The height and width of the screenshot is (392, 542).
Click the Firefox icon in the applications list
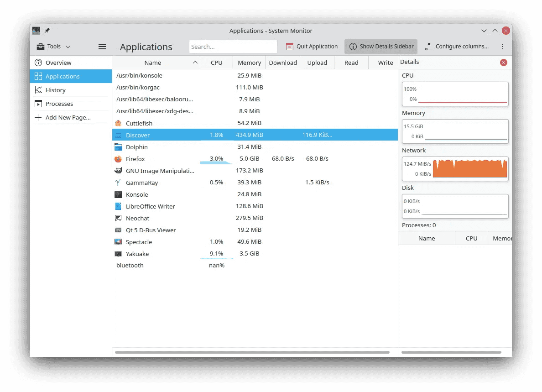[x=119, y=159]
